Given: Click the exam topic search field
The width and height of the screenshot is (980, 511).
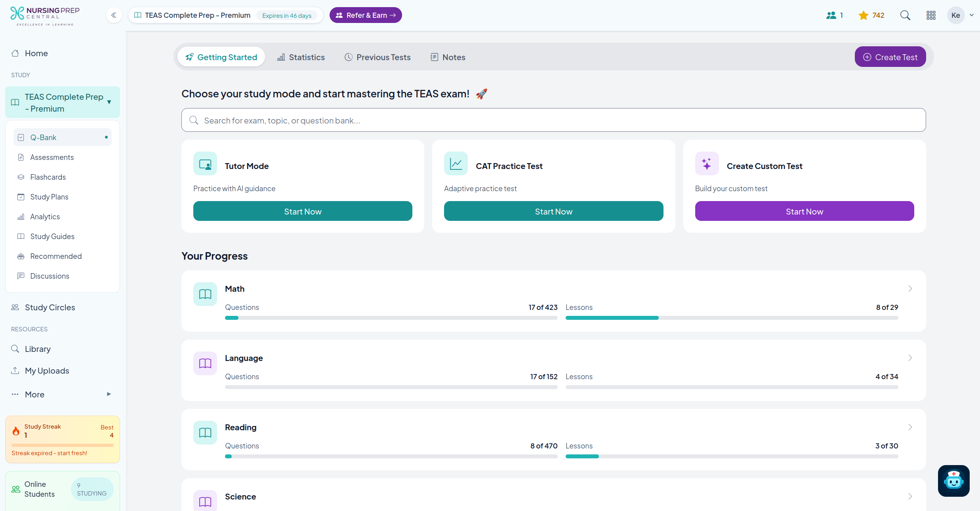Looking at the screenshot, I should point(553,120).
